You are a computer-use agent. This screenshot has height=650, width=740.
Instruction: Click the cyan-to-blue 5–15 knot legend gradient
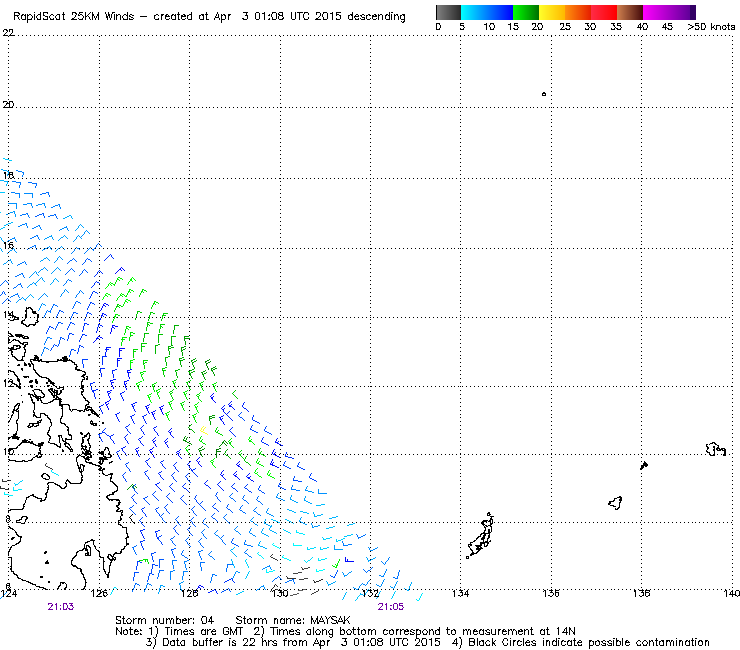pos(487,12)
